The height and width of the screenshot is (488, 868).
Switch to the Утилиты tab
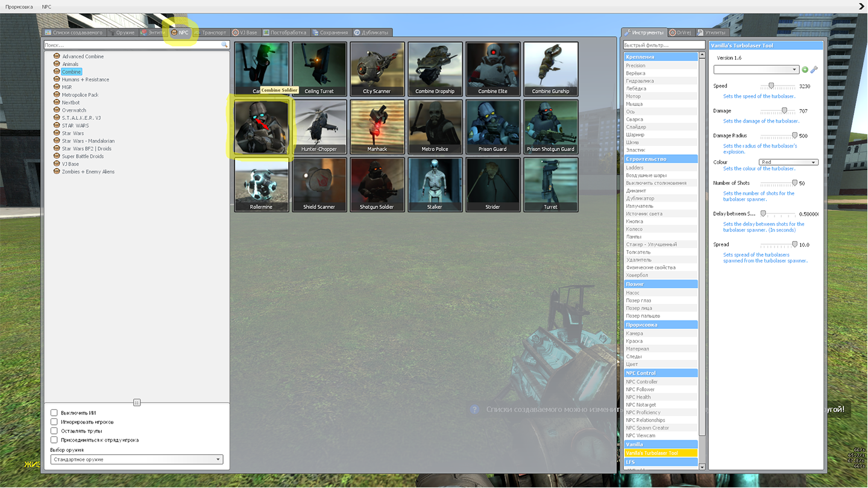point(712,33)
